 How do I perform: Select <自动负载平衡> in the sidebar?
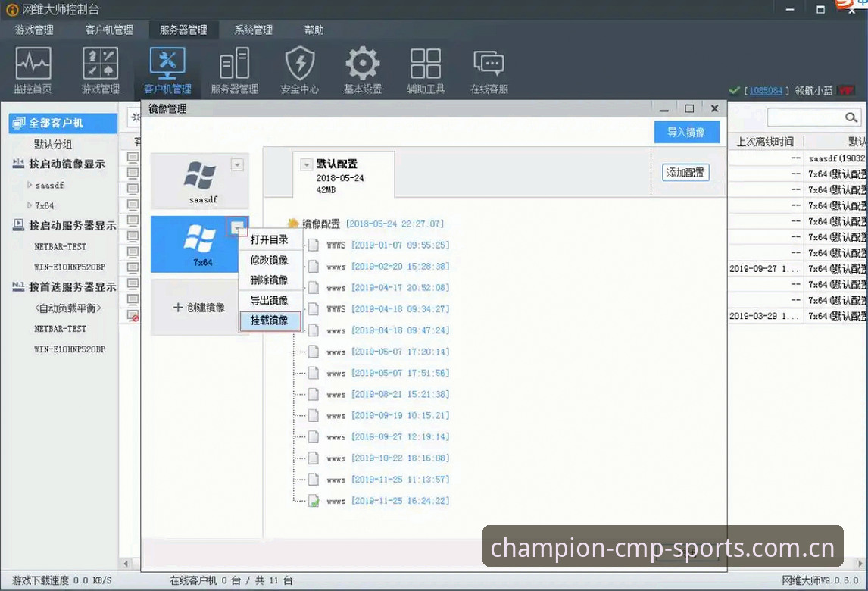click(x=68, y=308)
